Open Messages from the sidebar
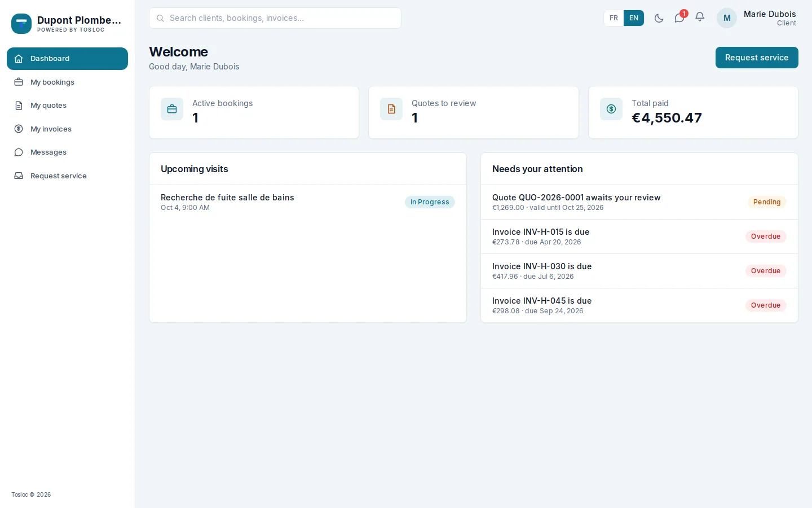812x508 pixels. pos(67,152)
